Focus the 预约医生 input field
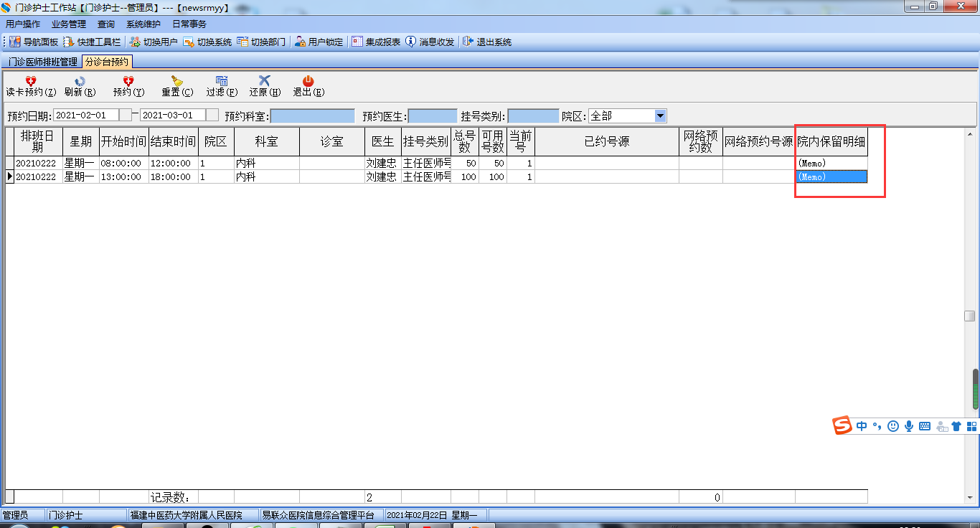Screen dimensions: 980x528 coord(433,115)
